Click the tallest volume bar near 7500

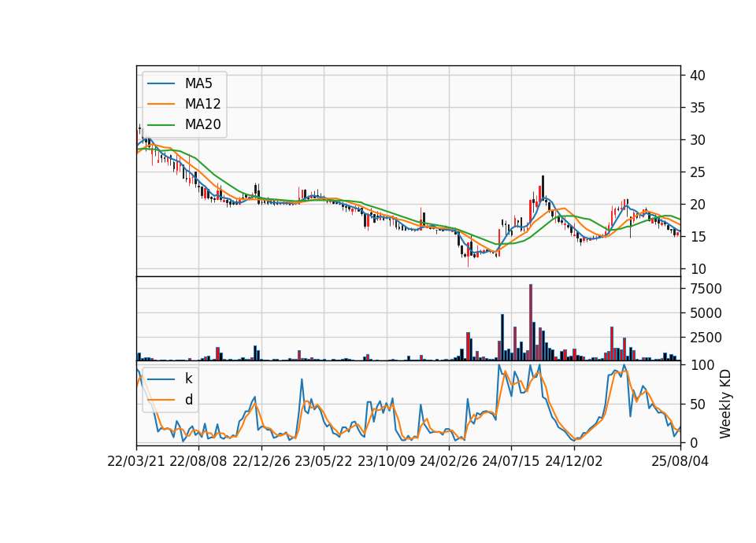(x=530, y=323)
